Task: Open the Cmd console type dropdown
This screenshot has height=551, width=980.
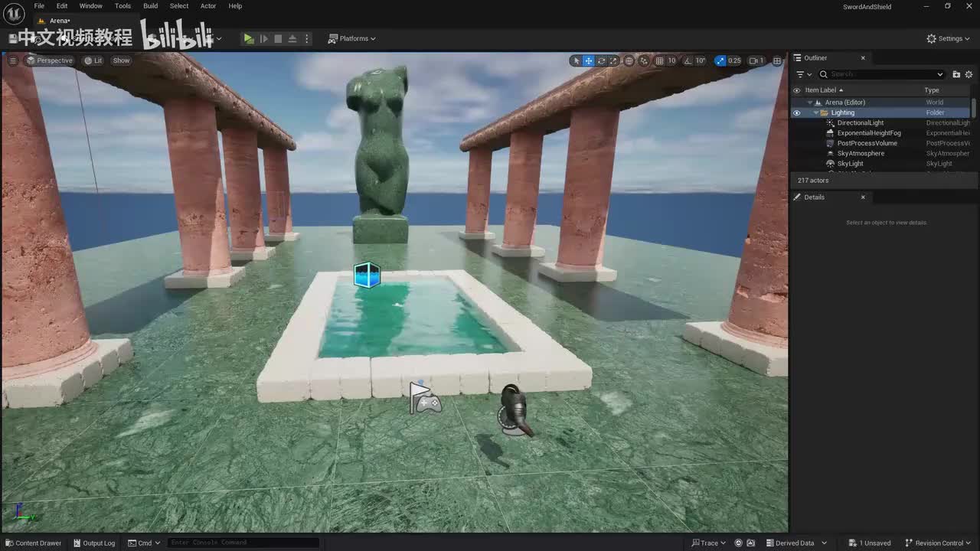Action: tap(144, 543)
